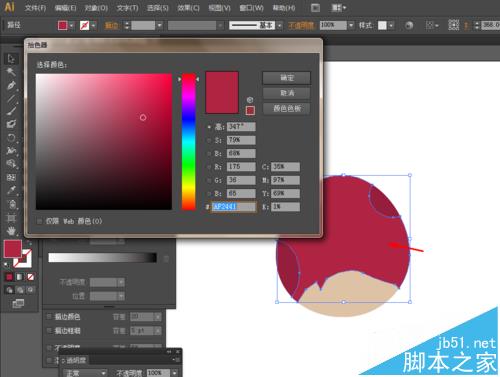The width and height of the screenshot is (500, 377).
Task: Open the 窗口(W) menu
Action: point(251,8)
